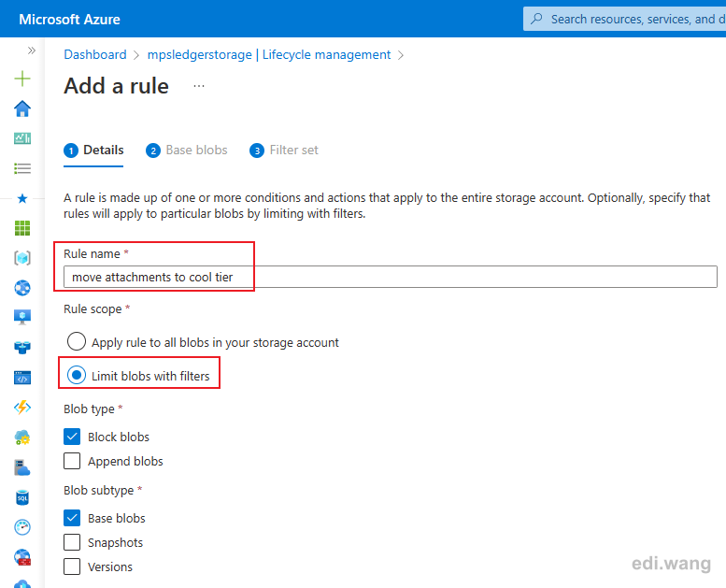Click the Favorites star icon in the sidebar
Viewport: 726px width, 588px height.
click(22, 199)
